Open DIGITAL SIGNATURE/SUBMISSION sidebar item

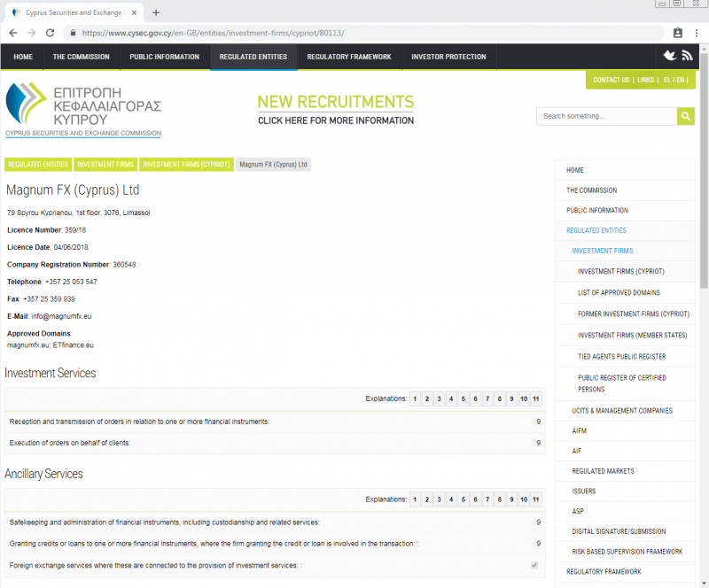(625, 531)
